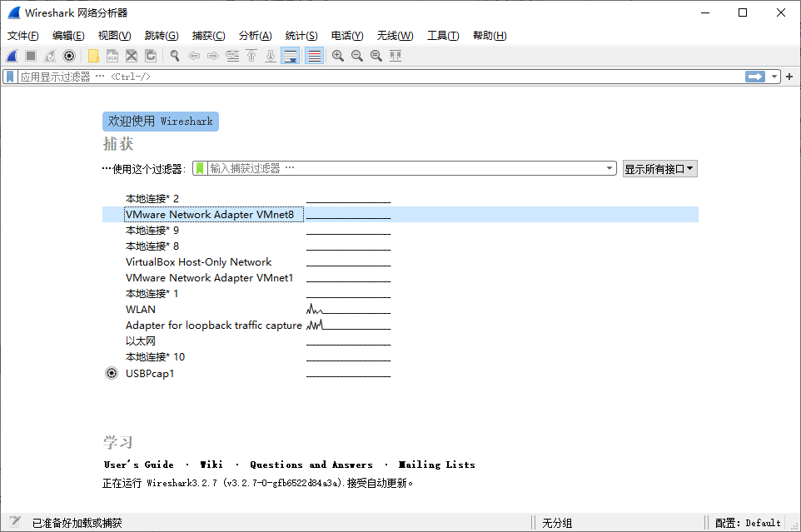Click in the capture filter input field
The height and width of the screenshot is (532, 801).
pyautogui.click(x=405, y=168)
